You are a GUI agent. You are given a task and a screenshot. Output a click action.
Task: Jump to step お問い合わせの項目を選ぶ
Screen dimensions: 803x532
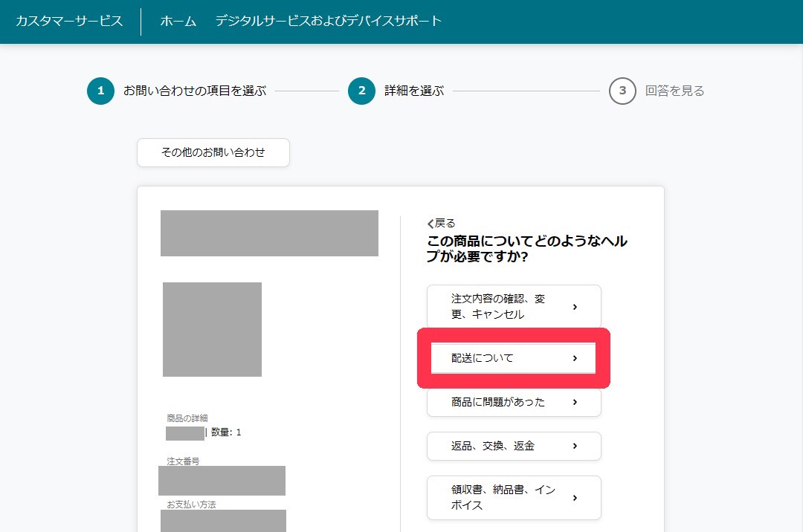pos(194,91)
